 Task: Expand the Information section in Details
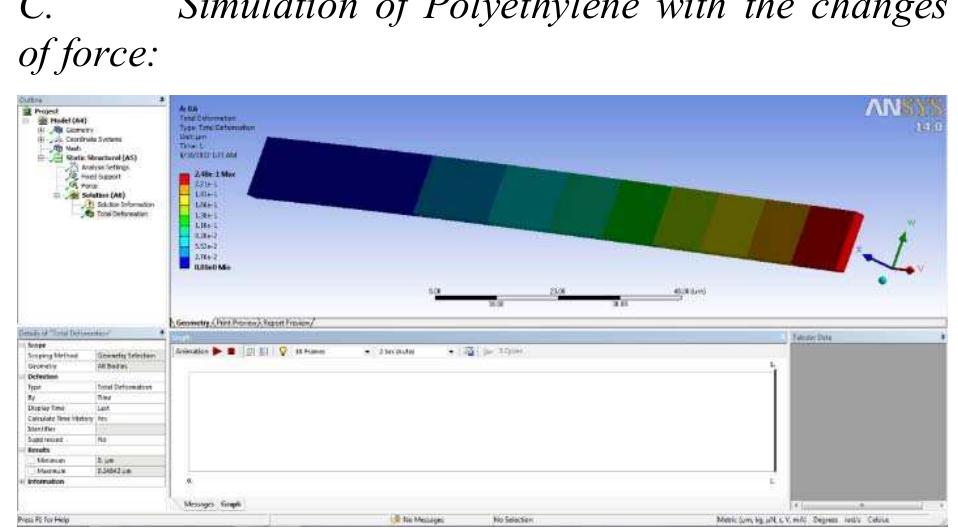[x=23, y=482]
